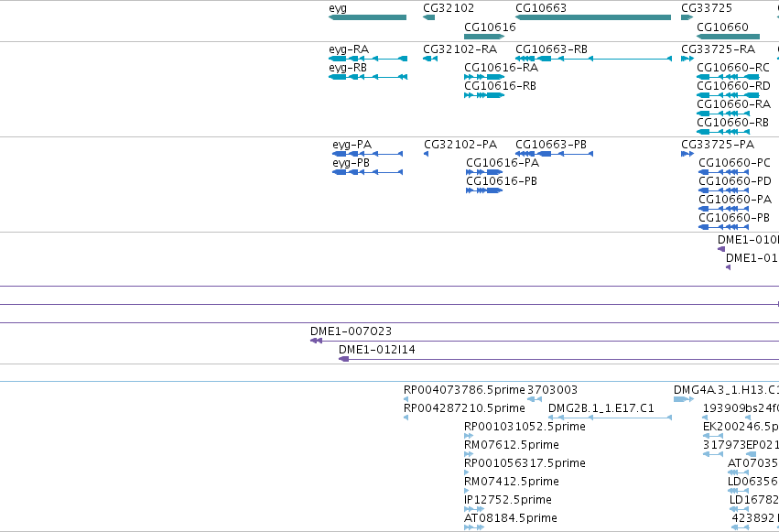Select the CG10660-PB protein feature

tap(724, 227)
